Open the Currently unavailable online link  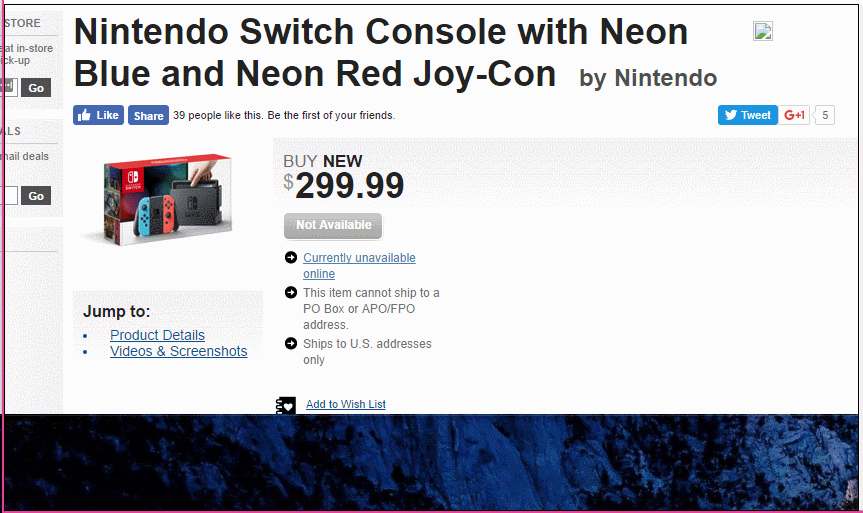[359, 265]
